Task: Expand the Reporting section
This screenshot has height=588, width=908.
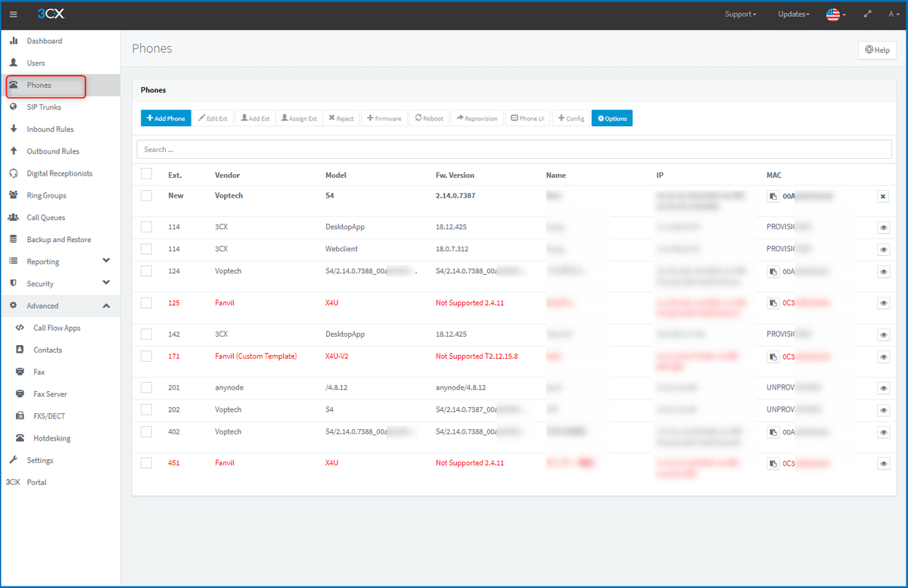Action: tap(60, 261)
